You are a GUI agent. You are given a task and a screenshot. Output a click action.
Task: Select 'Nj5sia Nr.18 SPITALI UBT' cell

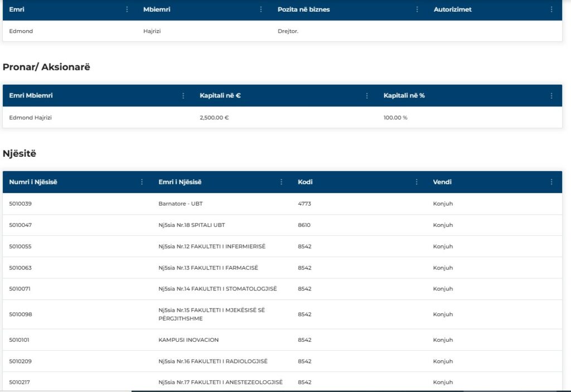click(192, 225)
